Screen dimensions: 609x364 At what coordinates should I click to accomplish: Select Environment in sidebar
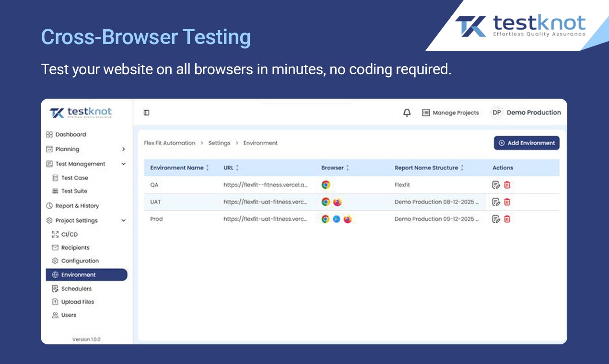[87, 274]
